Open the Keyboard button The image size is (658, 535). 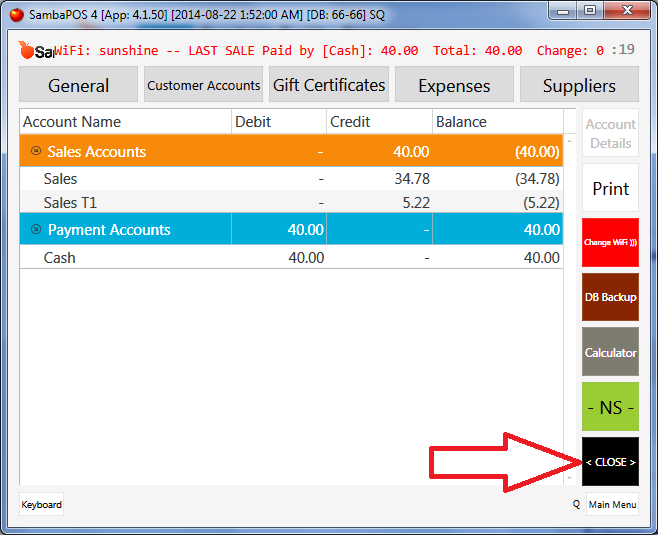42,504
